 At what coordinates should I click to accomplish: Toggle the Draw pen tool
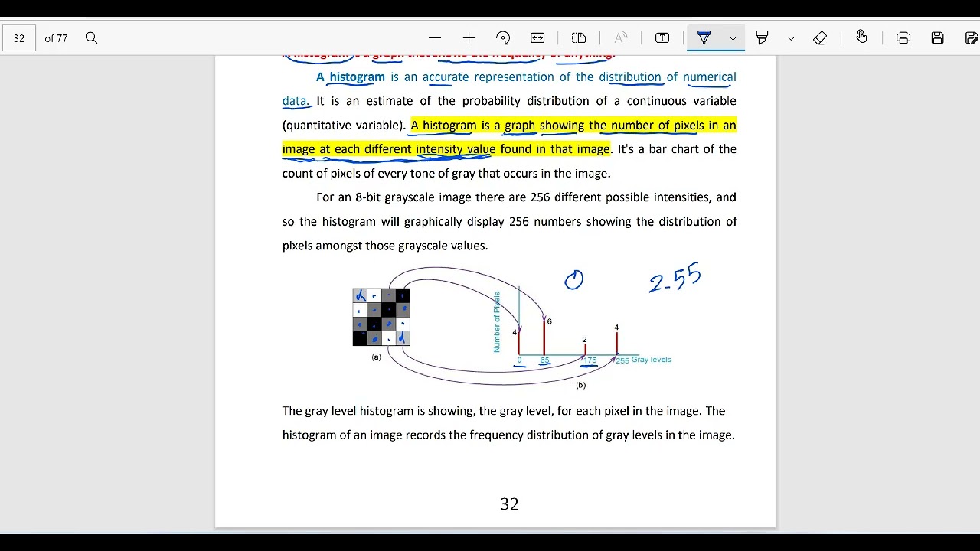(x=704, y=38)
